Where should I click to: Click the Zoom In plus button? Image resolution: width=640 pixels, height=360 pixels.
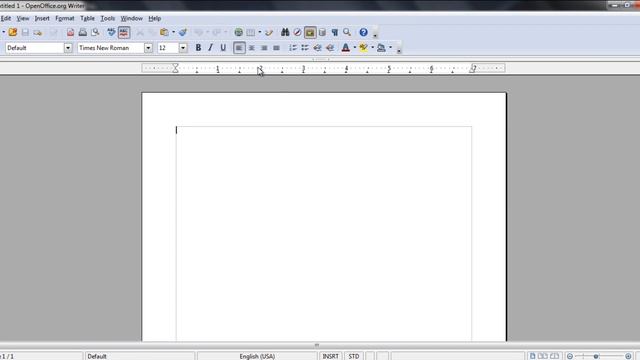point(628,356)
